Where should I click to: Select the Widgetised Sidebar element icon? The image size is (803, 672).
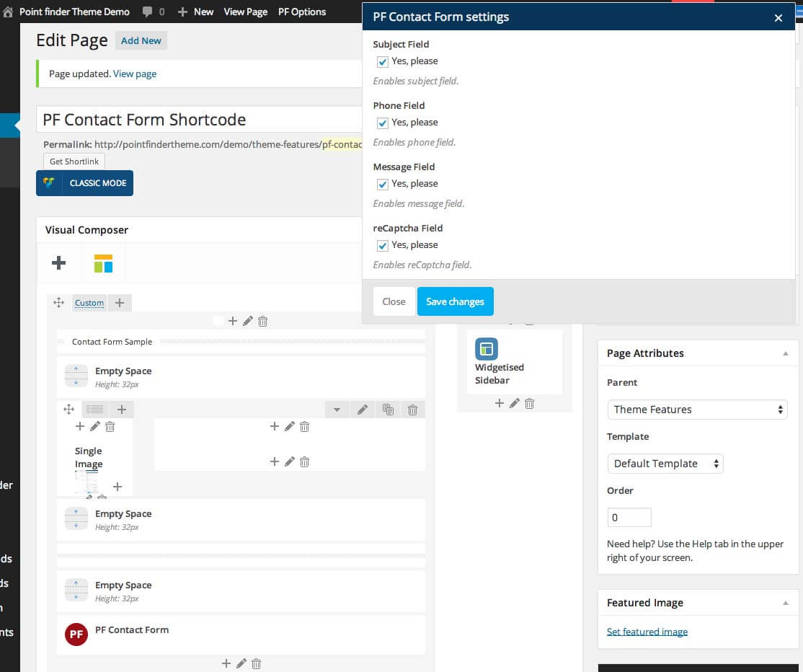pos(486,348)
